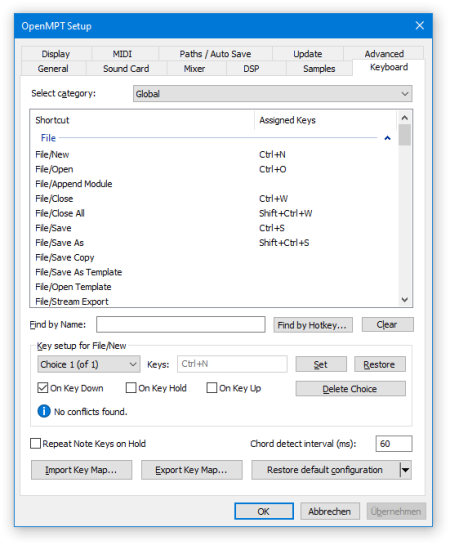Click the Import Key Map button

click(x=81, y=470)
